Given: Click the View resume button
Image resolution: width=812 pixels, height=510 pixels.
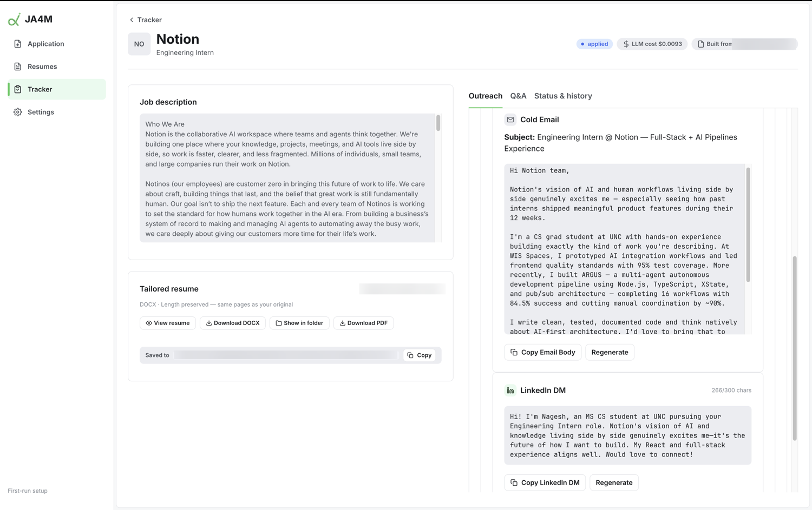Looking at the screenshot, I should (168, 323).
